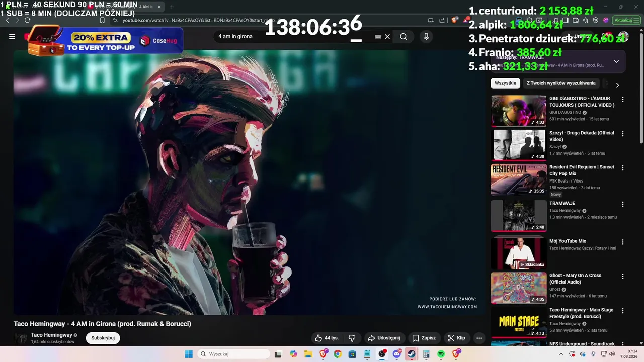Open Spotify from the taskbar

441,354
